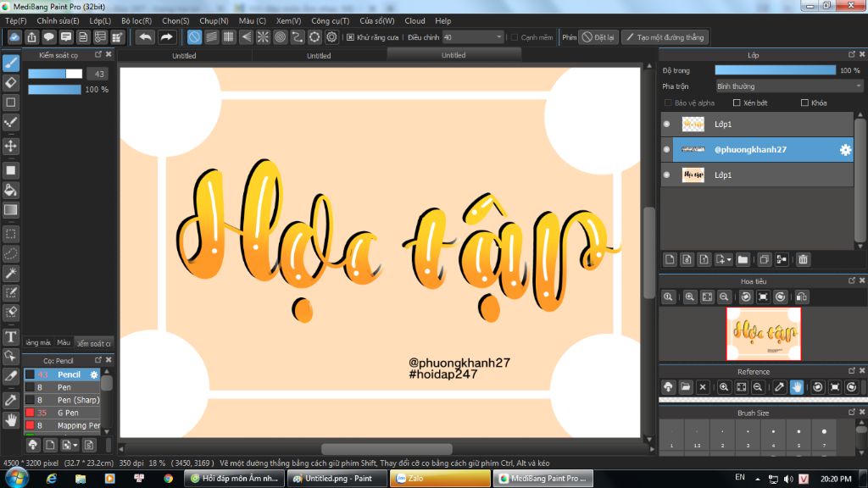Click the Undo arrow
Viewport: 868px width, 488px height.
[145, 37]
